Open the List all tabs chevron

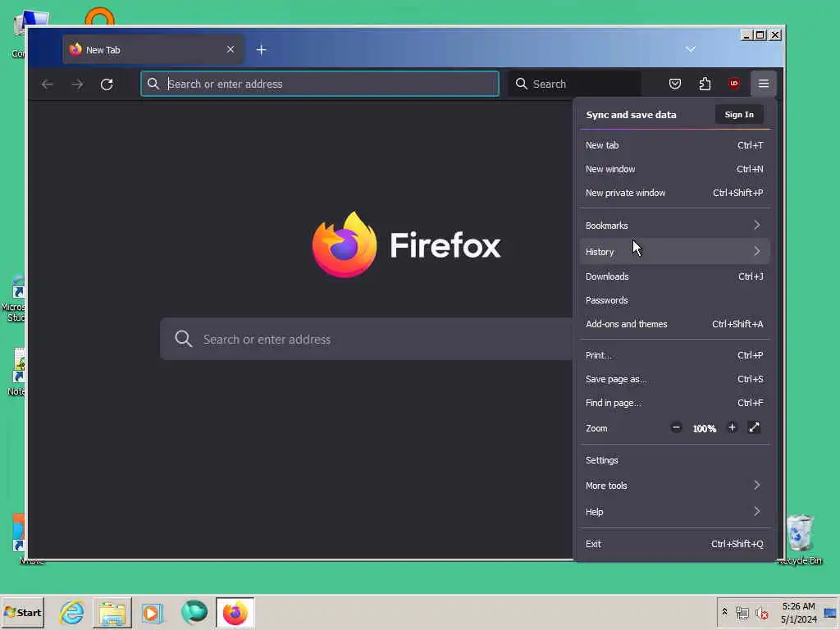point(691,49)
